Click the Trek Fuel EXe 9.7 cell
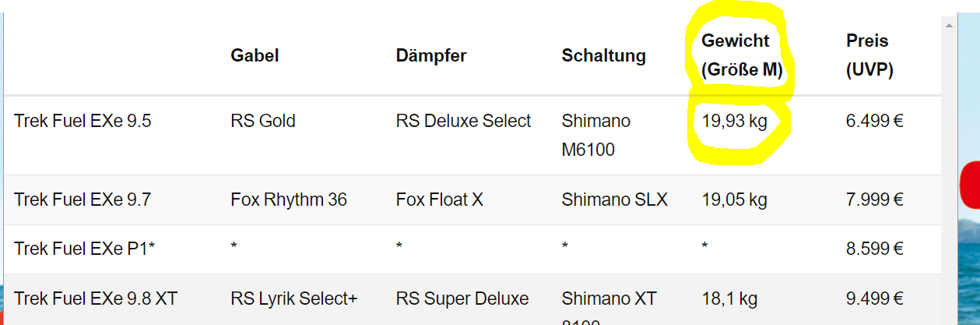This screenshot has width=980, height=325. point(71,200)
